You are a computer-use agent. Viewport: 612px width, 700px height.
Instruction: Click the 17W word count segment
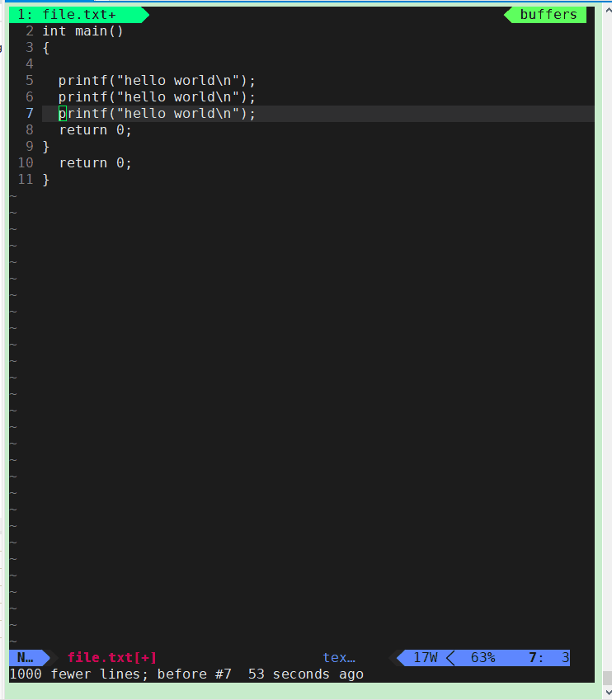click(426, 658)
